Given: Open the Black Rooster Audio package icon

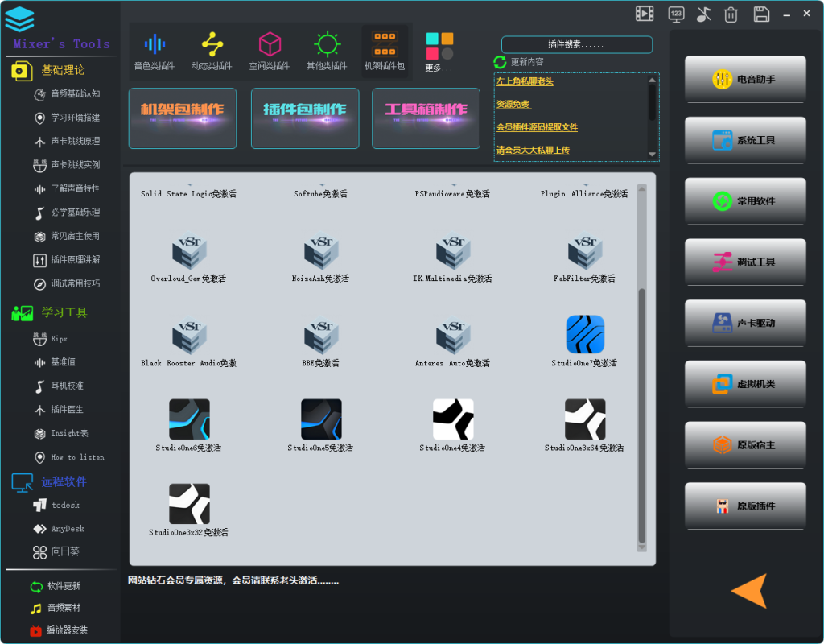Looking at the screenshot, I should [189, 335].
